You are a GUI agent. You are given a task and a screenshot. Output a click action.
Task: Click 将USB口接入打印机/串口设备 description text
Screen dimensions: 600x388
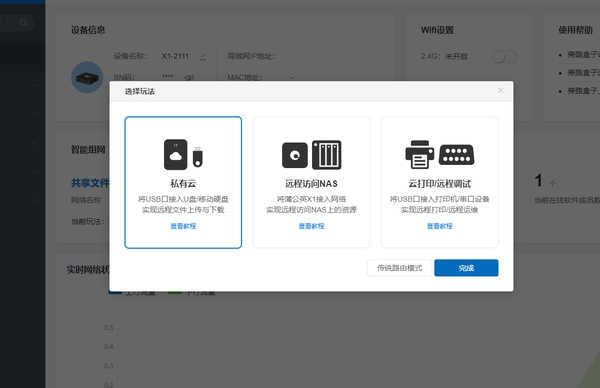[x=439, y=199]
